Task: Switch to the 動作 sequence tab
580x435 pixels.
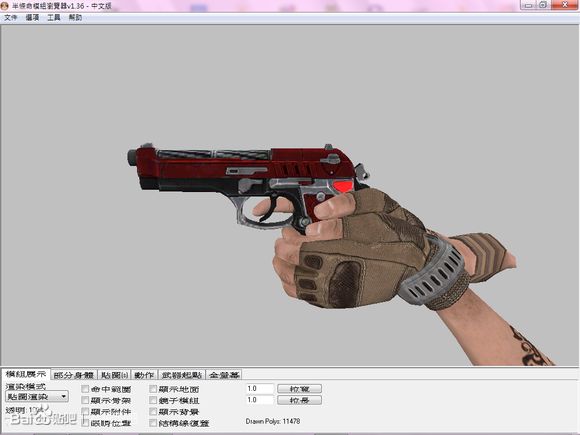Action: point(144,375)
